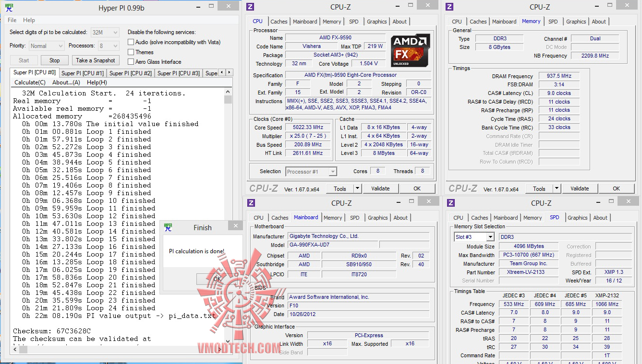
Task: Select the Super PI [CPU #0] tab
Action: (35, 72)
